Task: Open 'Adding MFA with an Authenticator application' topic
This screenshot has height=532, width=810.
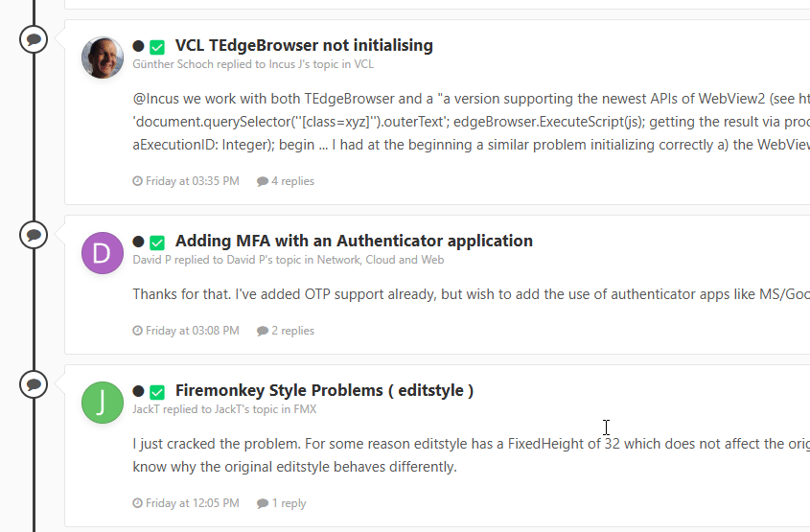Action: tap(354, 242)
